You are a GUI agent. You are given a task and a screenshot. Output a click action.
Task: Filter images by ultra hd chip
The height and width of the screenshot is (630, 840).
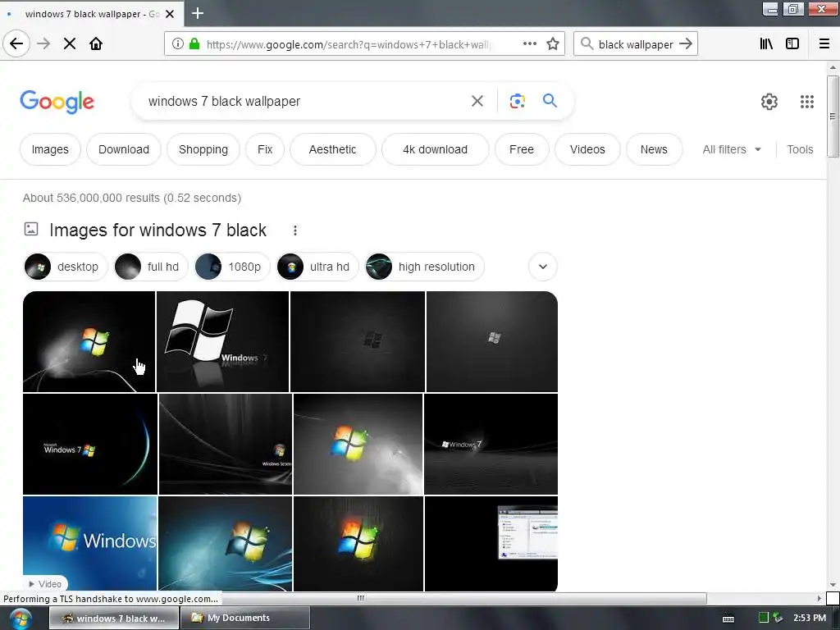(317, 267)
